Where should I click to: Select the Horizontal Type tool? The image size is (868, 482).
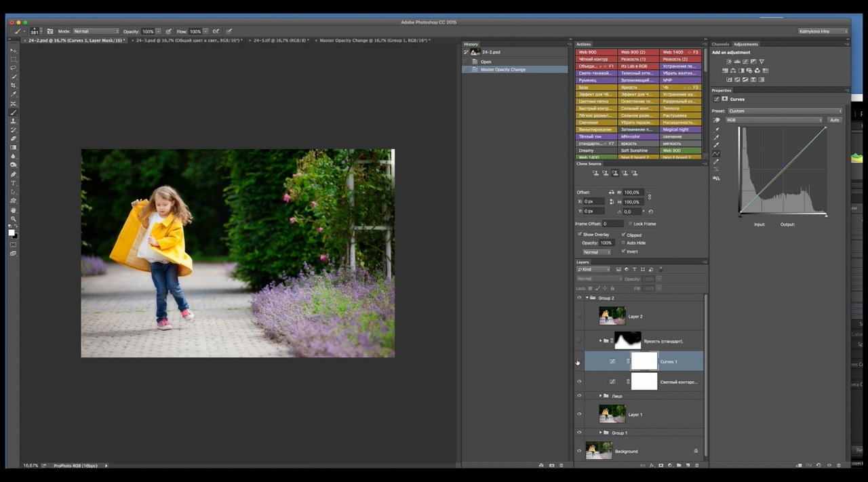click(14, 183)
